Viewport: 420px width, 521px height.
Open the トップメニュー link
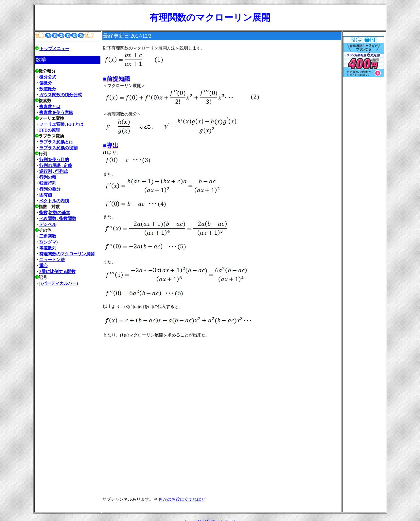[x=54, y=48]
